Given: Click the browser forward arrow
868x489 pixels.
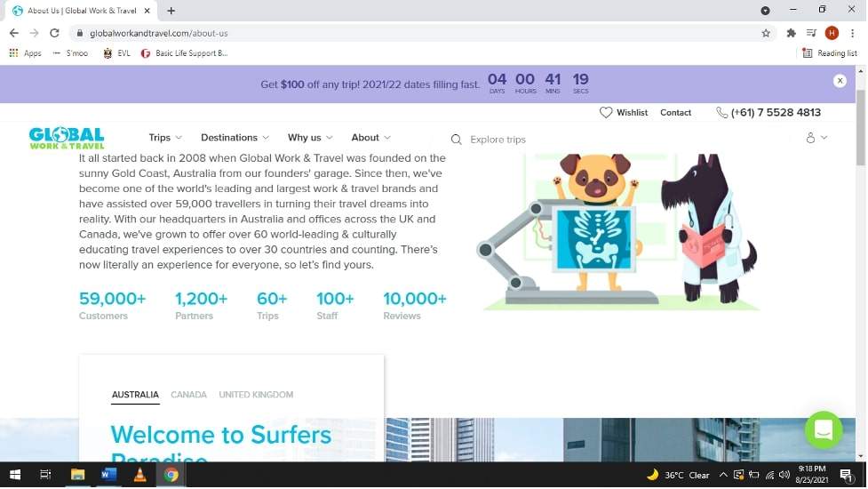Looking at the screenshot, I should [x=35, y=33].
